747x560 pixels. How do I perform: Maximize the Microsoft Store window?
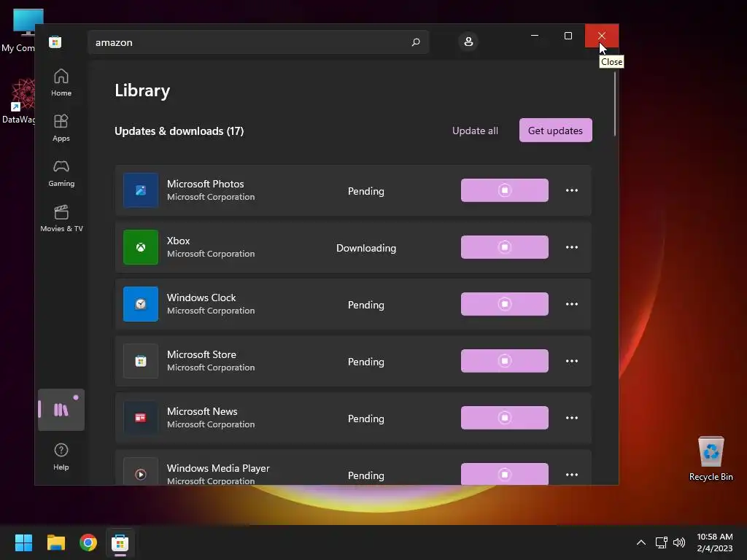pos(568,36)
